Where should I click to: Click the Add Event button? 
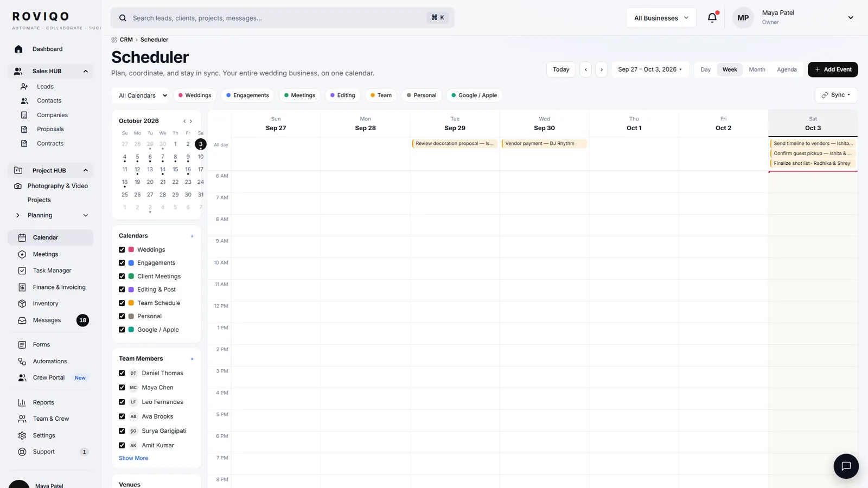click(833, 69)
